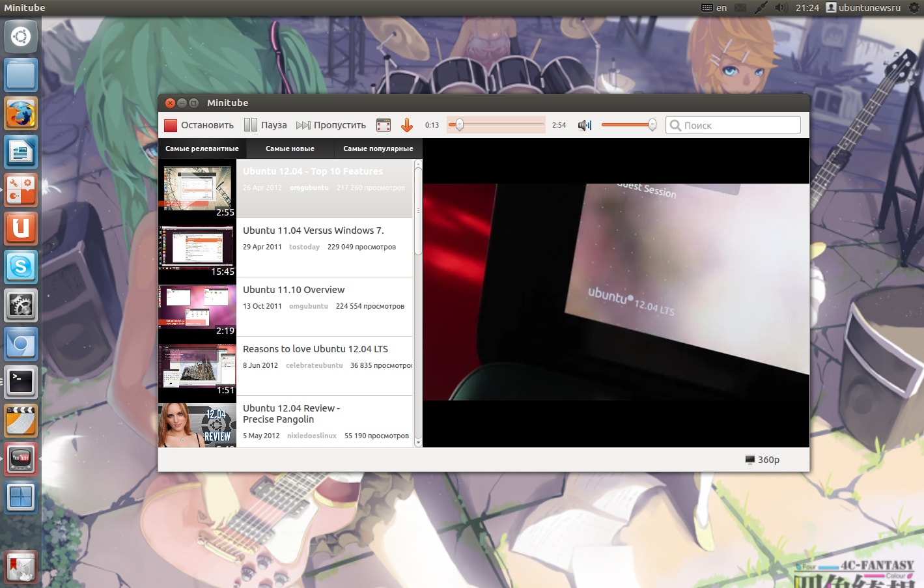Open Ubuntu Dash home in launcher
Image resolution: width=924 pixels, height=588 pixels.
21,36
